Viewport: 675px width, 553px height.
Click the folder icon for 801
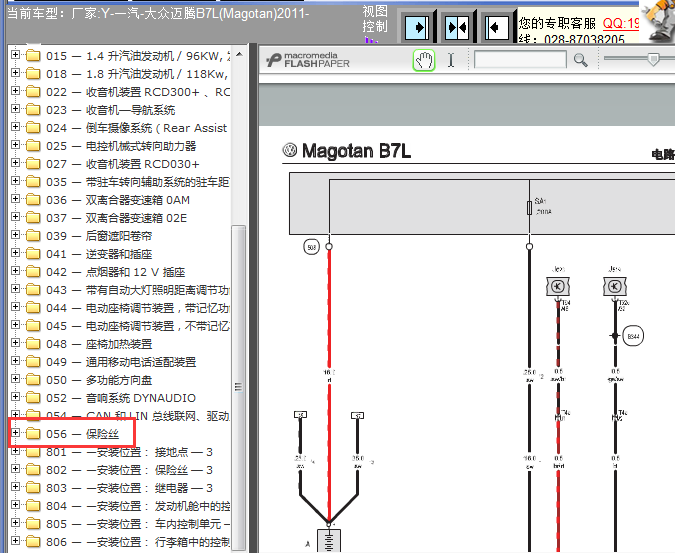33,452
